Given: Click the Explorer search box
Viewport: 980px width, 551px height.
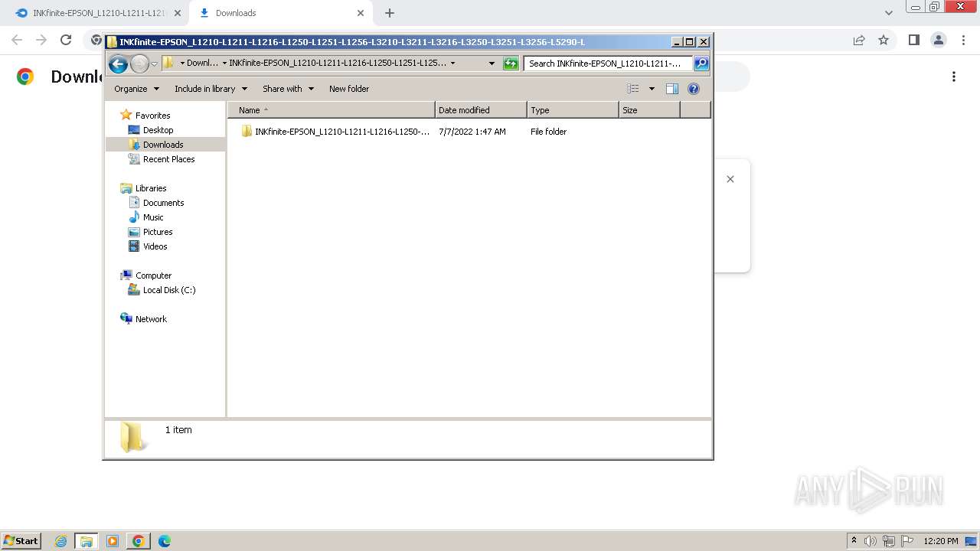Looking at the screenshot, I should point(608,64).
